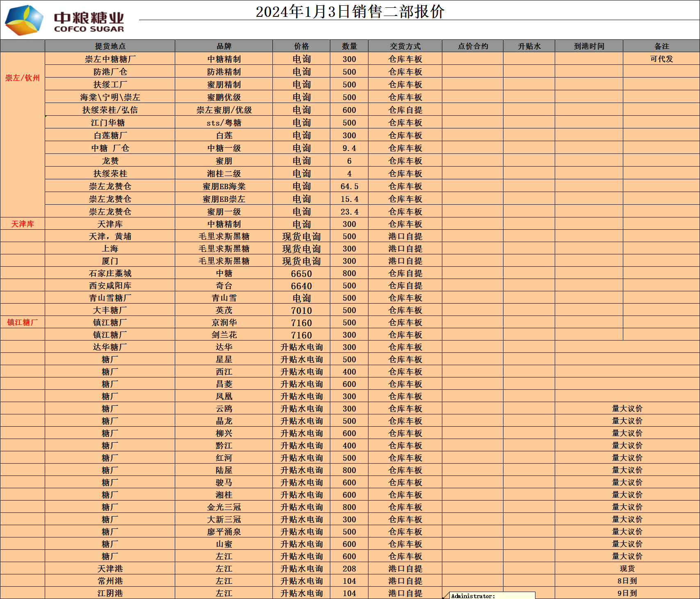Screen dimensions: 700x599
Task: Click the 价格 header cell
Action: pos(301,46)
